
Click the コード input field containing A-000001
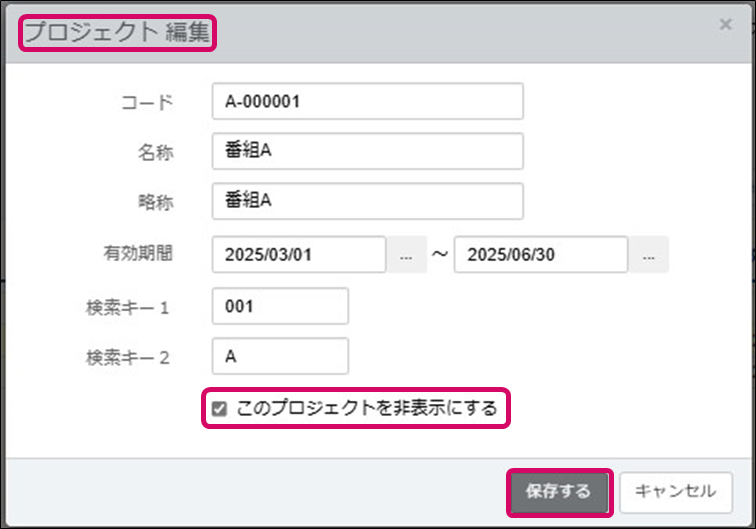(367, 101)
